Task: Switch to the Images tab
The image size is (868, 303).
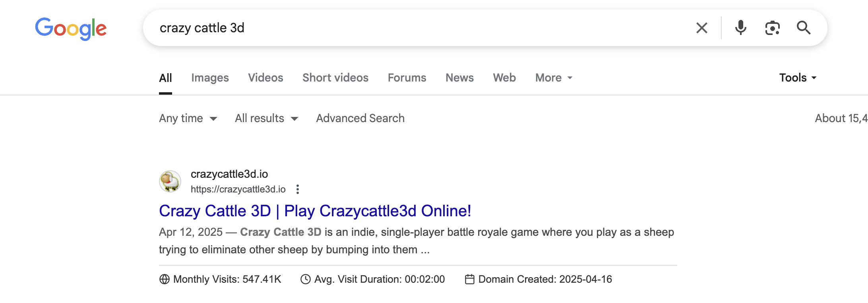Action: [x=210, y=78]
